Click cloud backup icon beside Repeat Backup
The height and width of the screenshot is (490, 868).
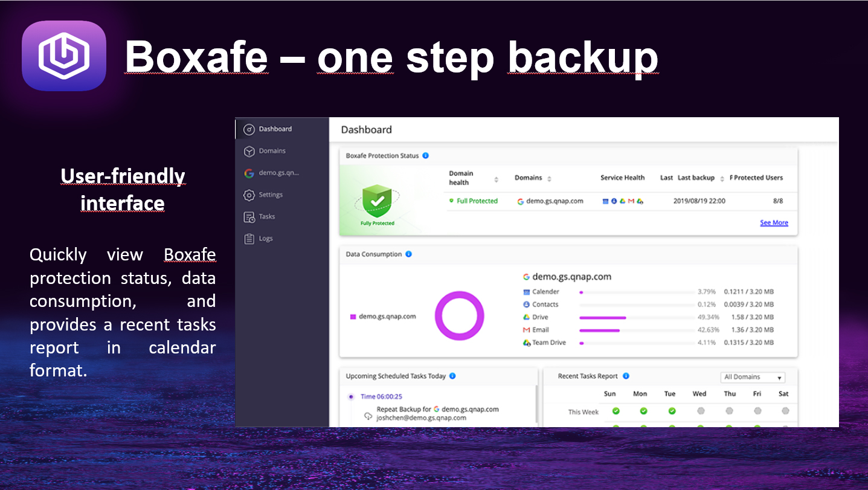coord(368,416)
